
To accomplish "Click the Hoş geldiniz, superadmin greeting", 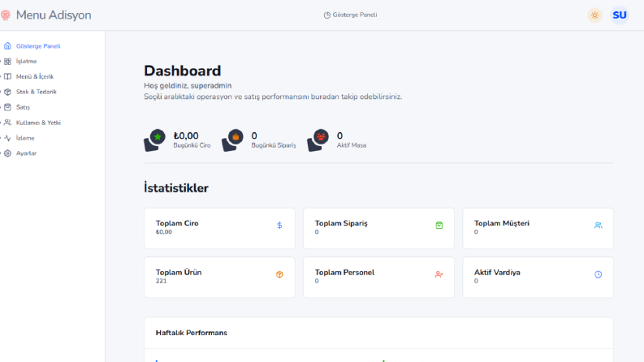I will tap(188, 86).
